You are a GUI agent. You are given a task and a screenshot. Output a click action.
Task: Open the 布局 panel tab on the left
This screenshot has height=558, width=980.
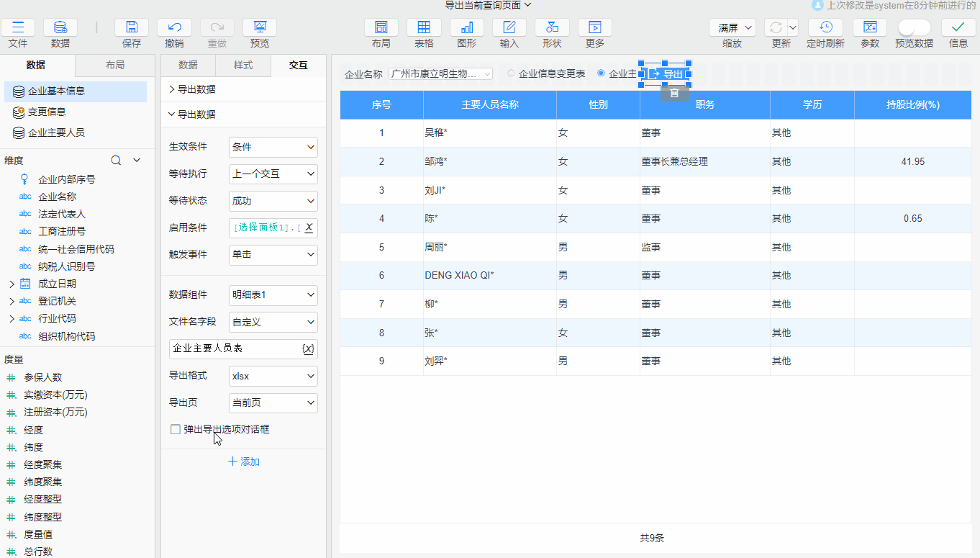click(115, 65)
